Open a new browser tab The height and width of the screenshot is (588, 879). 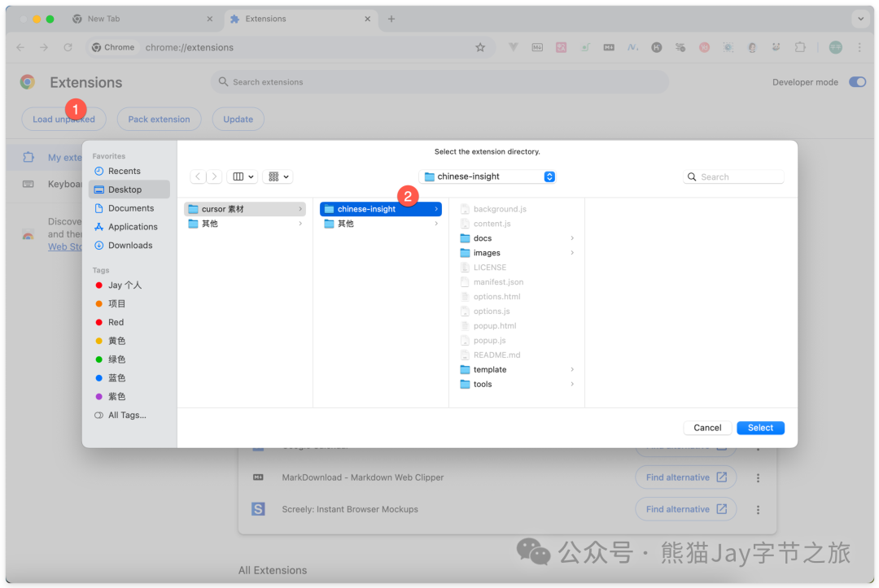(391, 19)
